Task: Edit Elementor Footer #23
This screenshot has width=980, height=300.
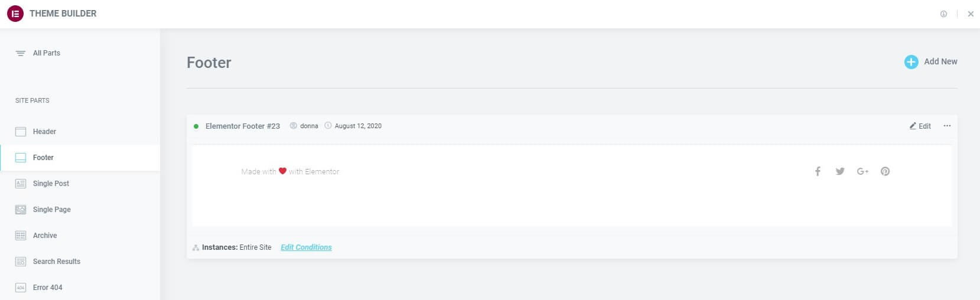Action: click(x=920, y=126)
